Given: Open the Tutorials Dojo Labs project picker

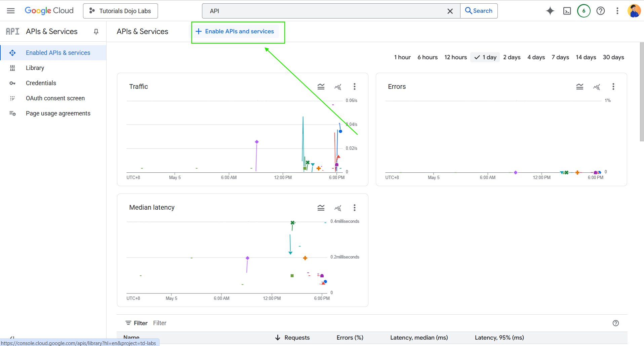Looking at the screenshot, I should tap(120, 11).
